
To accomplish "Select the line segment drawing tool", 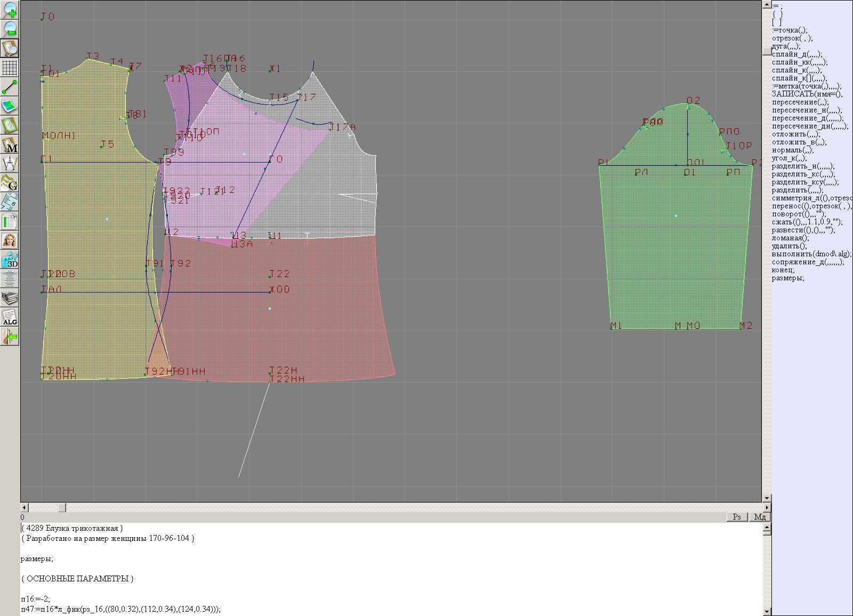I will (10, 87).
